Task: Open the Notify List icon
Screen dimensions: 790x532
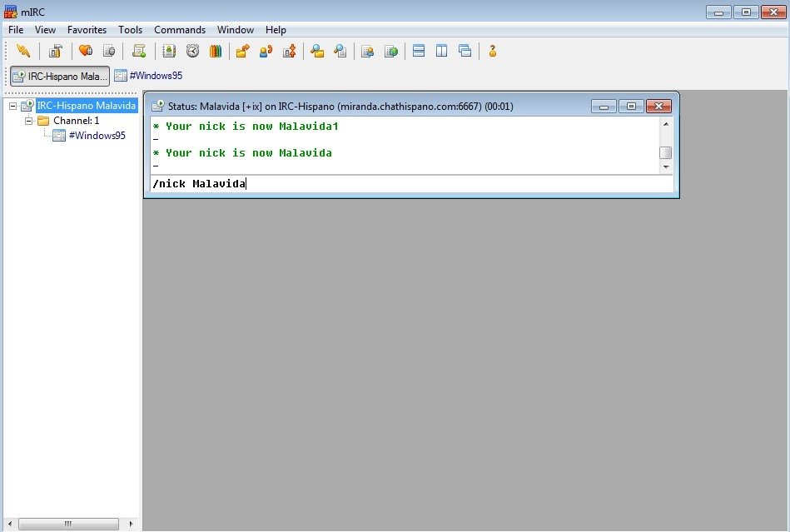Action: coord(368,51)
